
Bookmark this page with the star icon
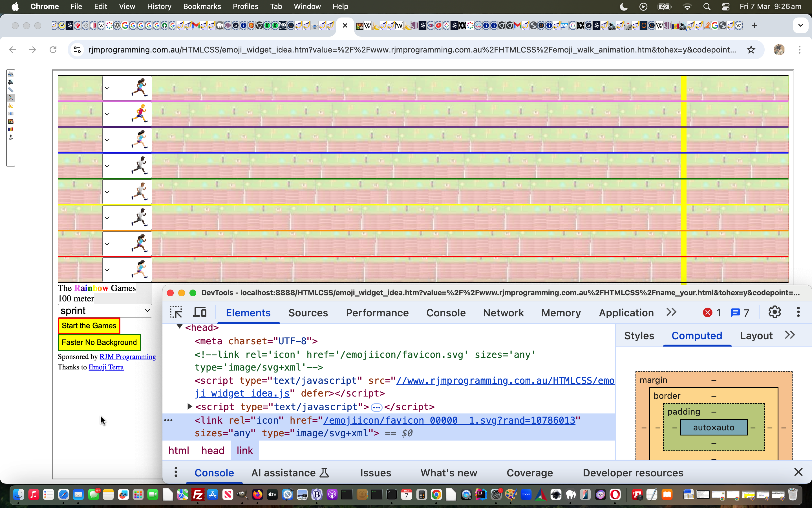[751, 50]
